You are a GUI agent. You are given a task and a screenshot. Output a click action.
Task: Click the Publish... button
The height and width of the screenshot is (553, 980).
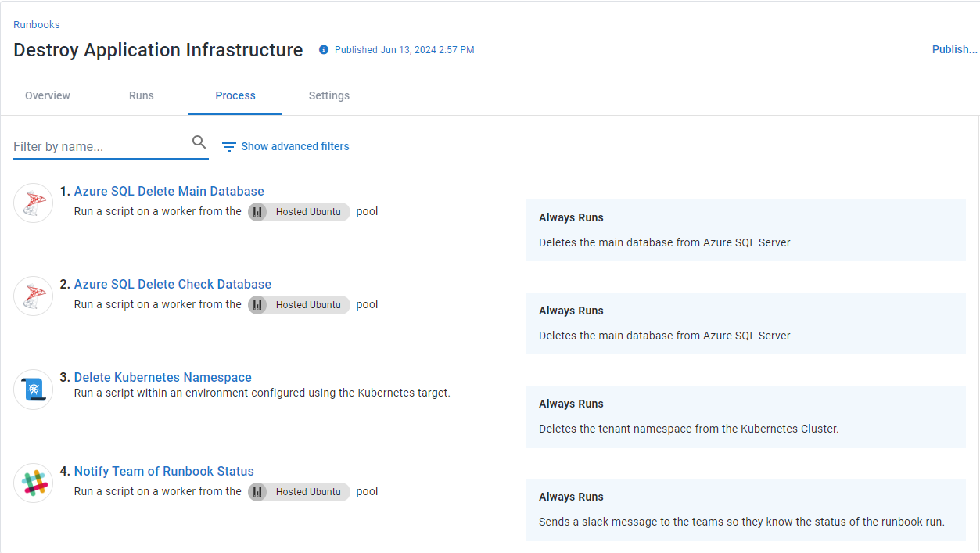(953, 49)
